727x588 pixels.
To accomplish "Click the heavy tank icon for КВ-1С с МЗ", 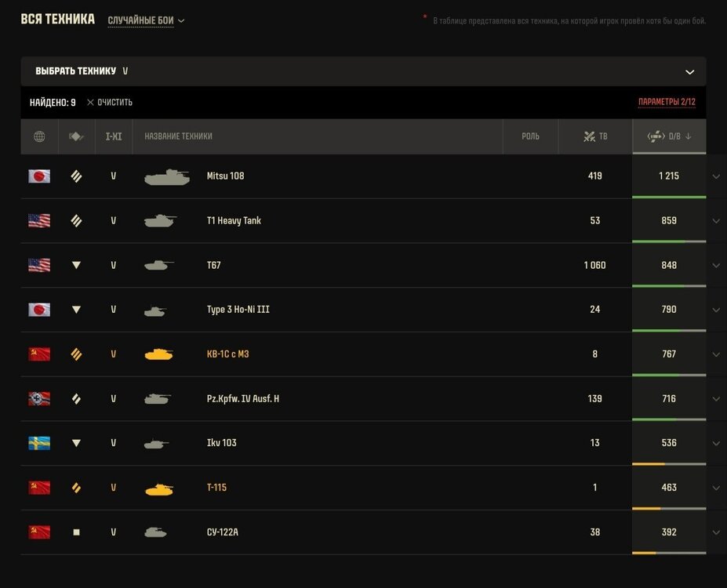I will point(77,354).
